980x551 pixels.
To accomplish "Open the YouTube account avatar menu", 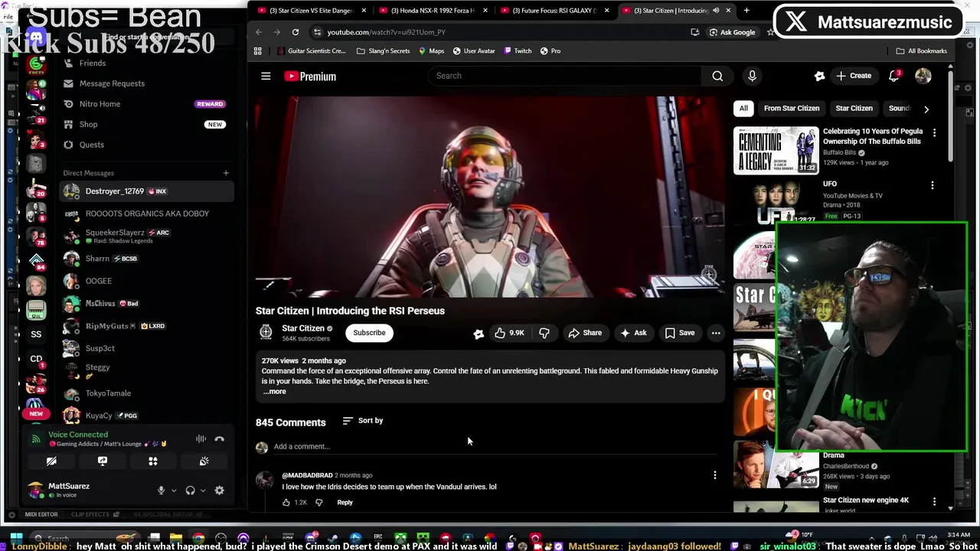I will coord(923,76).
